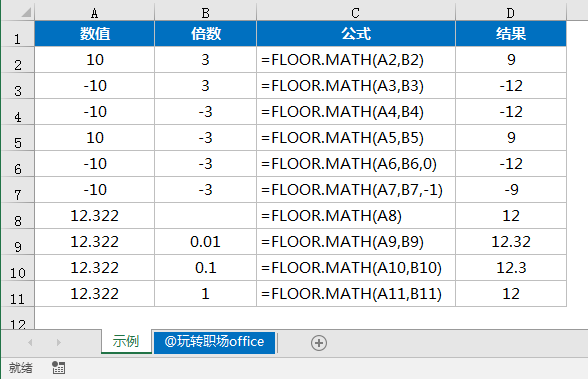
Task: Click multiple cell showing 0.1
Action: tap(205, 268)
